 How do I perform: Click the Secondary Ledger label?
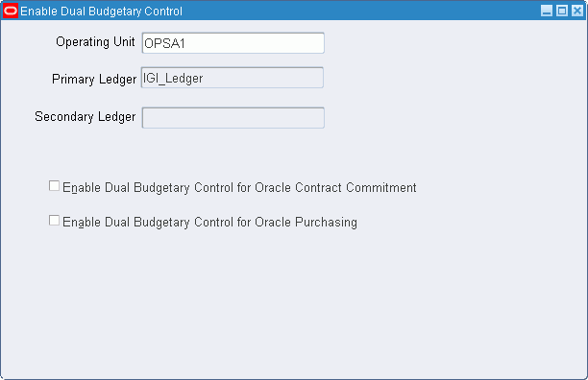tap(86, 116)
